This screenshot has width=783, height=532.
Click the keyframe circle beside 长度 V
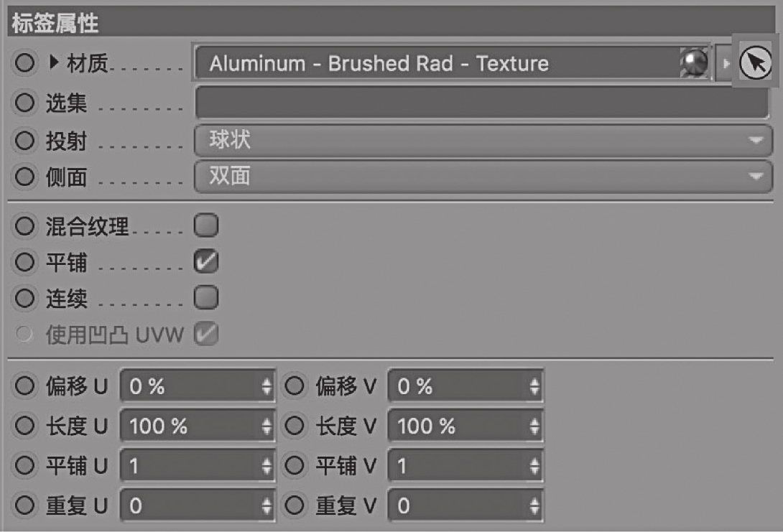tap(294, 426)
